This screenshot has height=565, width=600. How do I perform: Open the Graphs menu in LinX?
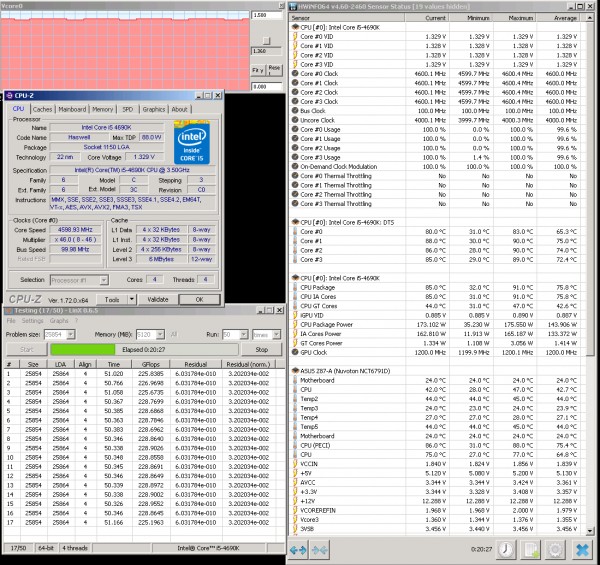[59, 321]
